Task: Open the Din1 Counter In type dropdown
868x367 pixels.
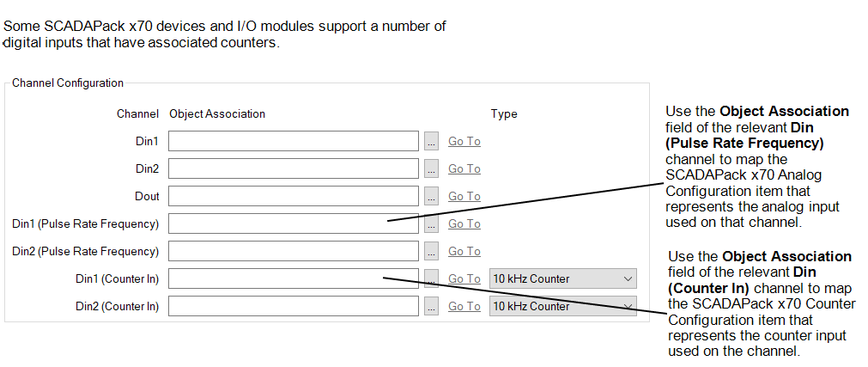Action: click(x=562, y=278)
